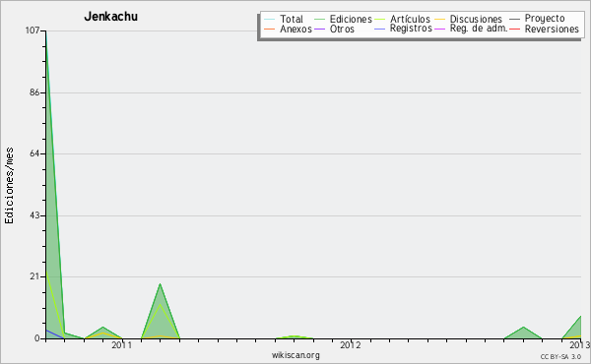Click the wikiscan.org text
This screenshot has width=591, height=364.
295,355
